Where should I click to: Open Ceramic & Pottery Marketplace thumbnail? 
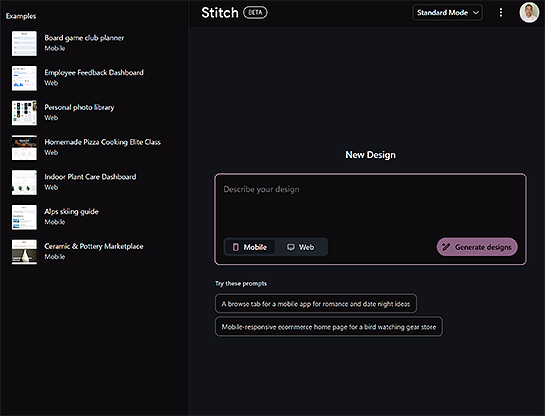[24, 252]
